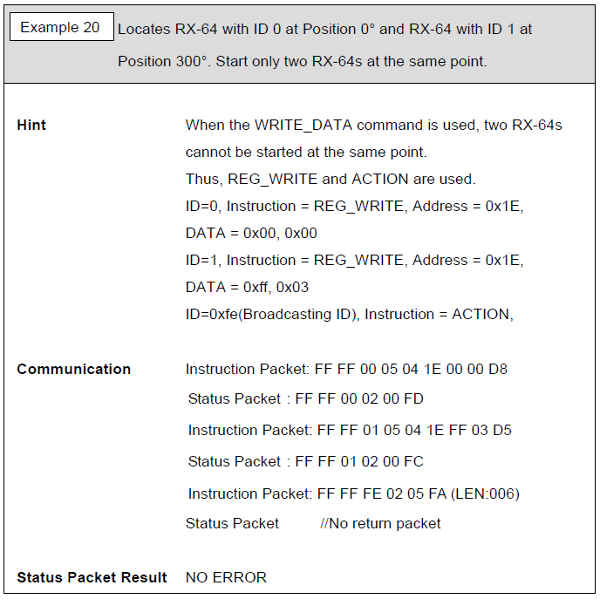Click first instruction packet ending D8

pyautogui.click(x=346, y=369)
